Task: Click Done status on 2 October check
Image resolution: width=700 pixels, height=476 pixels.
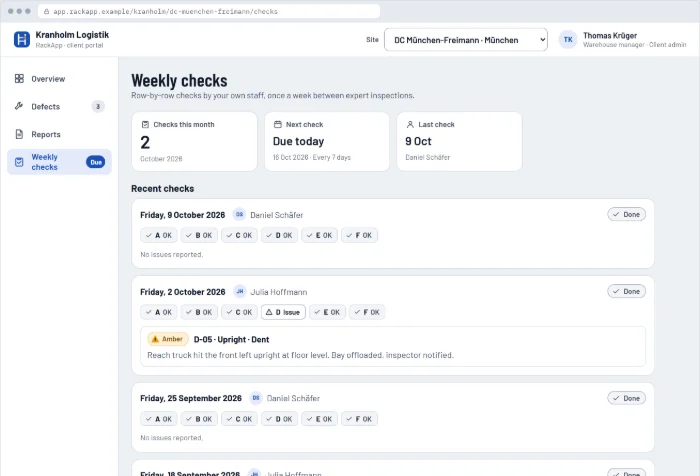Action: coord(626,291)
